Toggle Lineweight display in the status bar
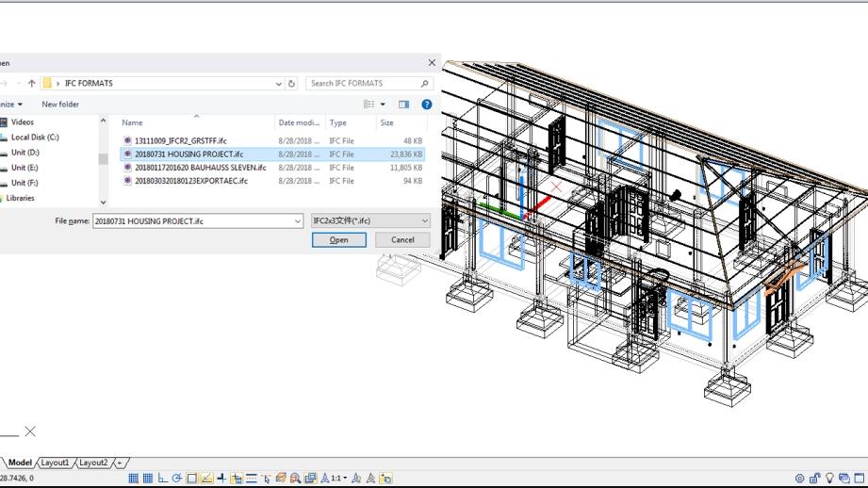The height and width of the screenshot is (488, 868). tap(252, 478)
